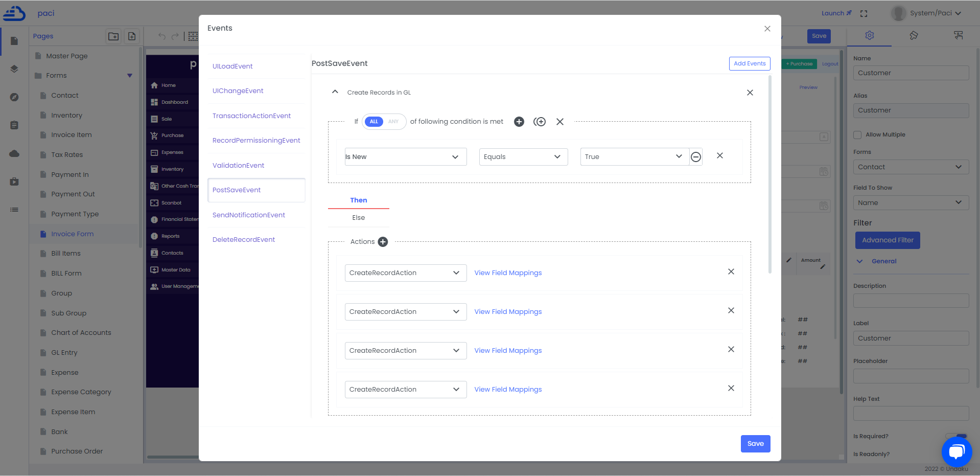The height and width of the screenshot is (476, 980).
Task: Open the chat support bubble
Action: pyautogui.click(x=956, y=451)
